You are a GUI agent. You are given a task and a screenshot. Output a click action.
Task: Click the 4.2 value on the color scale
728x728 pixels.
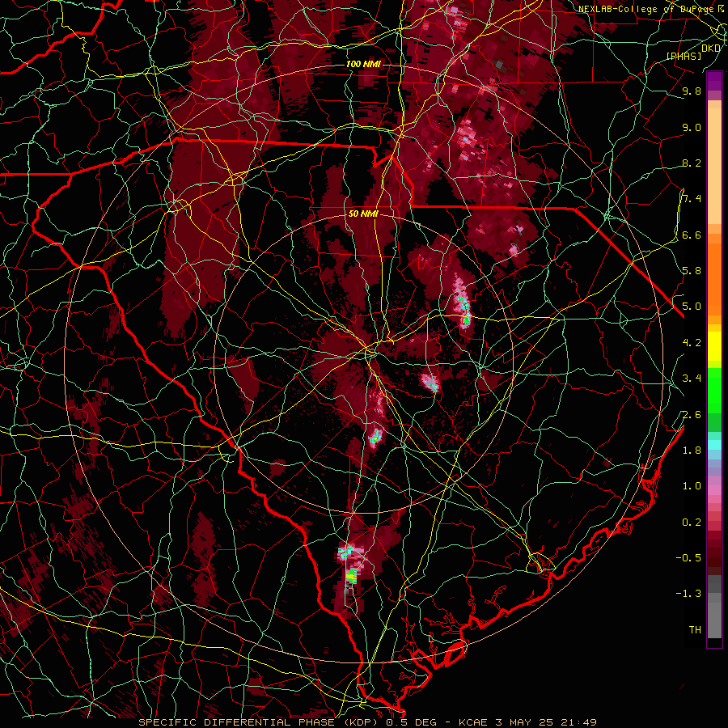click(692, 342)
